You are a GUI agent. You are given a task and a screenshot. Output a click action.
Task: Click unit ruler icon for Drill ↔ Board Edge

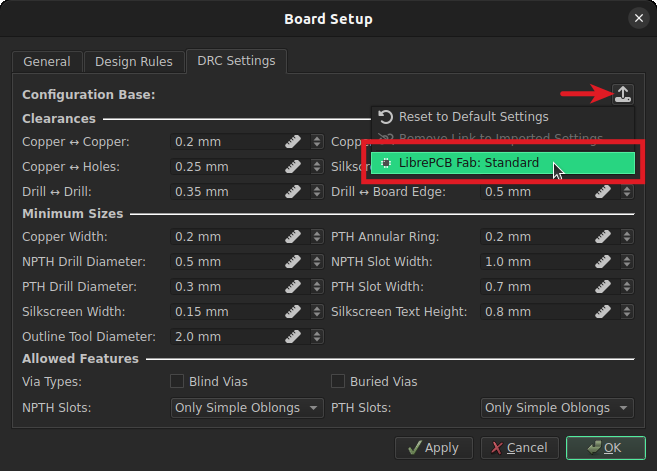tap(603, 192)
